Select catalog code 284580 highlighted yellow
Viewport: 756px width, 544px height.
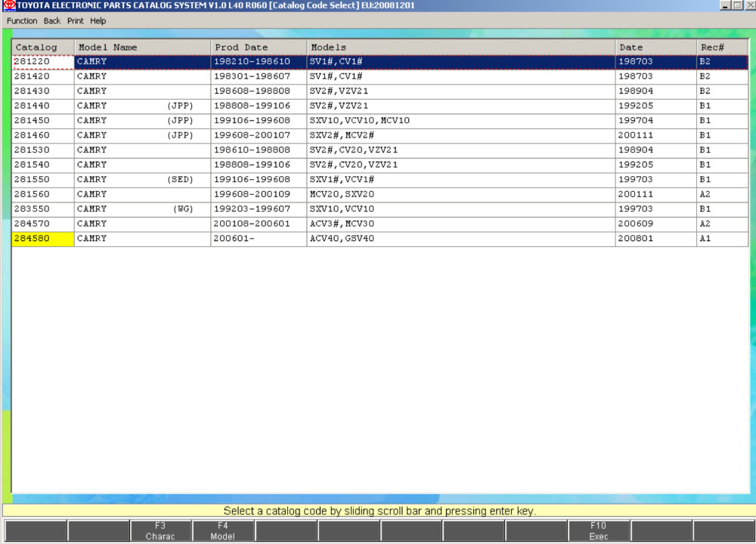43,239
